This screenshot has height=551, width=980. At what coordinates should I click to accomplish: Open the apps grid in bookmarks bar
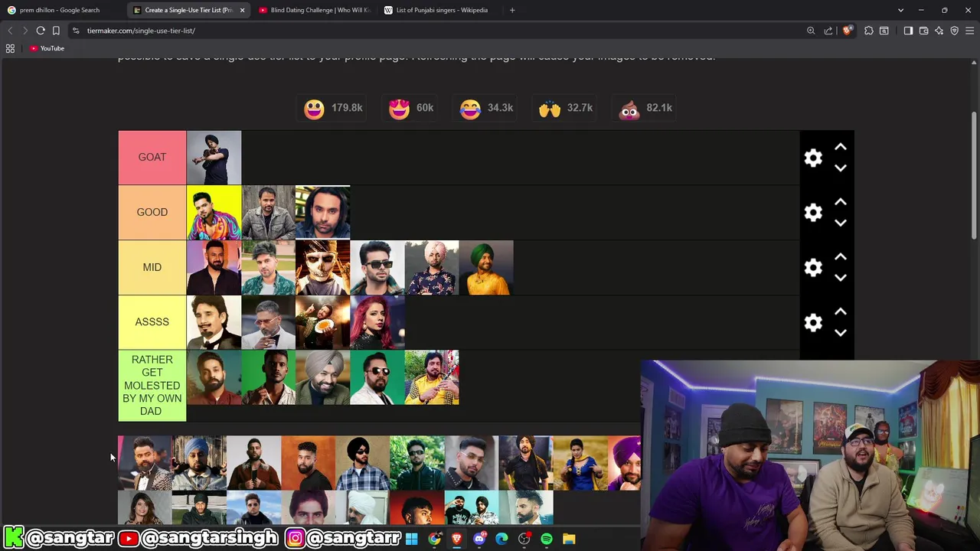10,48
